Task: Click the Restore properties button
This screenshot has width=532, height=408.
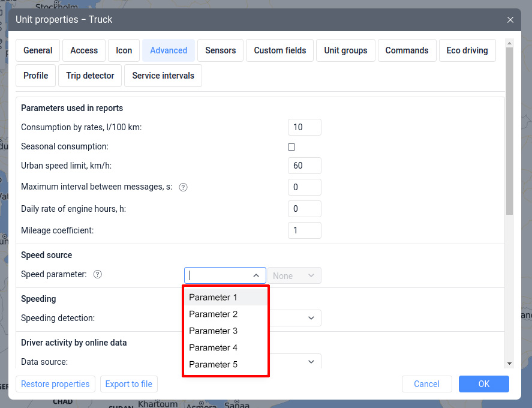Action: pos(55,384)
